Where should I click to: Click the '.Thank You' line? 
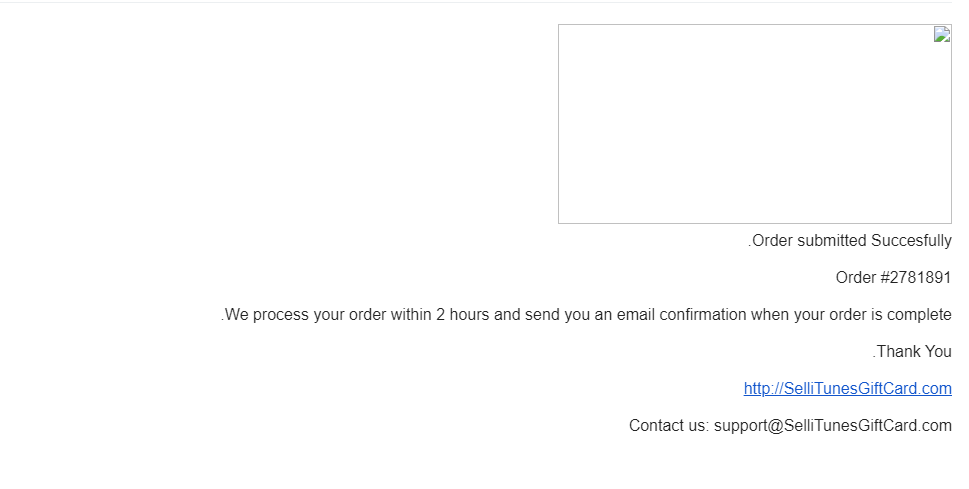click(x=912, y=351)
